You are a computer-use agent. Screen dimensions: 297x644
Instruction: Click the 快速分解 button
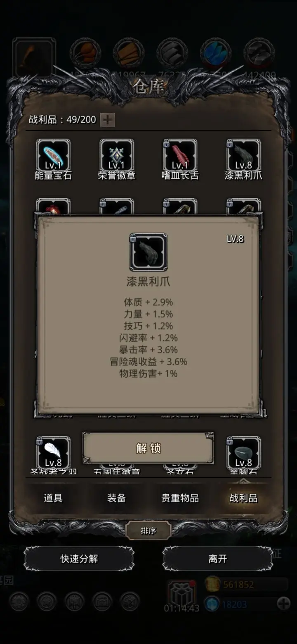79,559
